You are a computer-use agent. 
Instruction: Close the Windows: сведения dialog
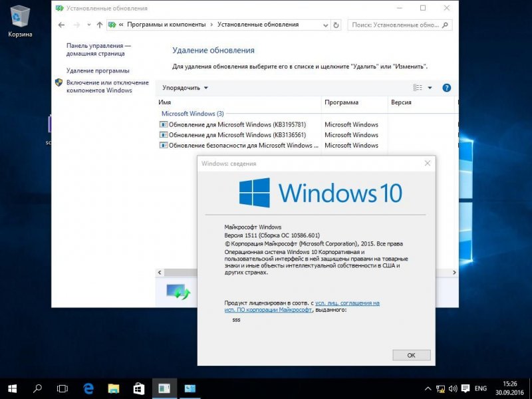point(428,163)
